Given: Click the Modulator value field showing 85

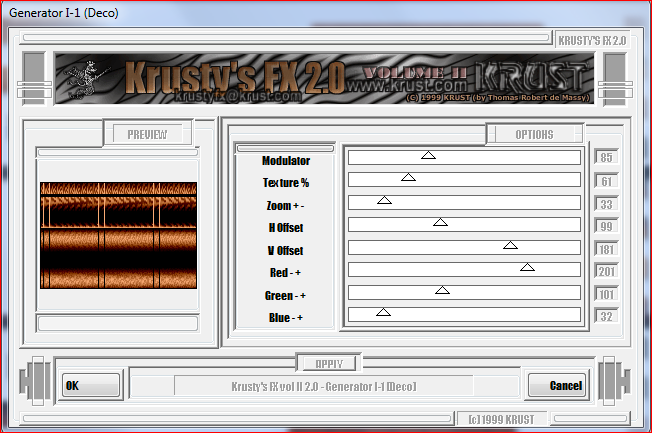Looking at the screenshot, I should [605, 158].
